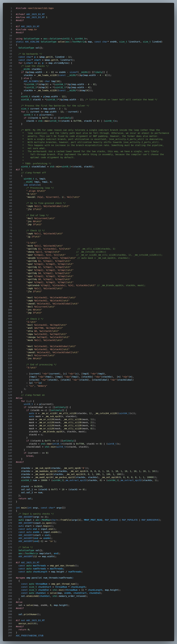This screenshot has width=177, height=644.
Task: Click the '/* Processing loop */' comment
Action: coord(40,188)
